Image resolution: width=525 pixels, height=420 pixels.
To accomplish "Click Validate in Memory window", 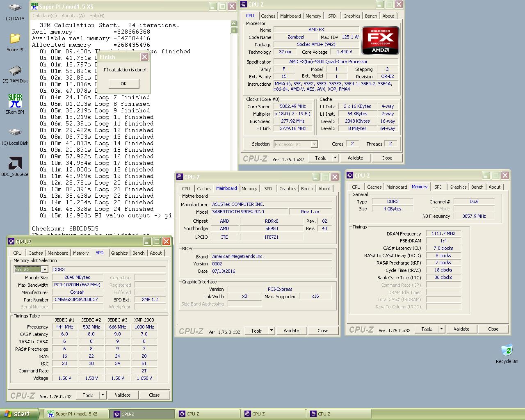I will pyautogui.click(x=461, y=329).
